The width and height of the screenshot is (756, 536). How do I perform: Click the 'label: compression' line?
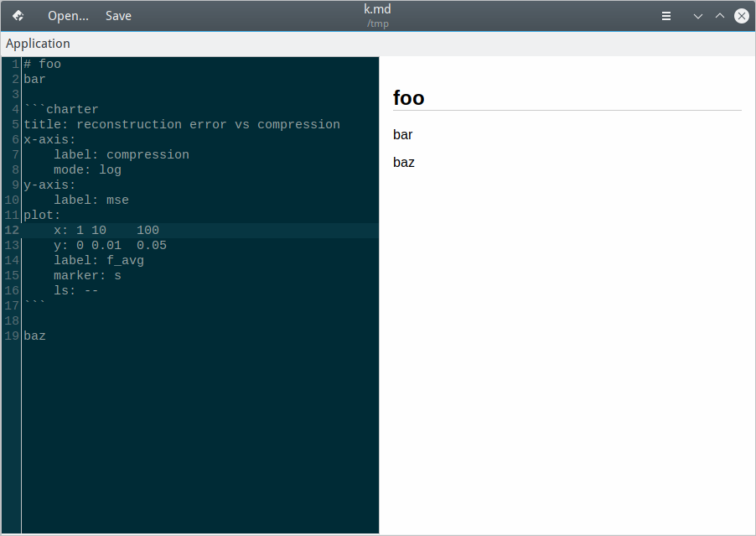pos(122,155)
